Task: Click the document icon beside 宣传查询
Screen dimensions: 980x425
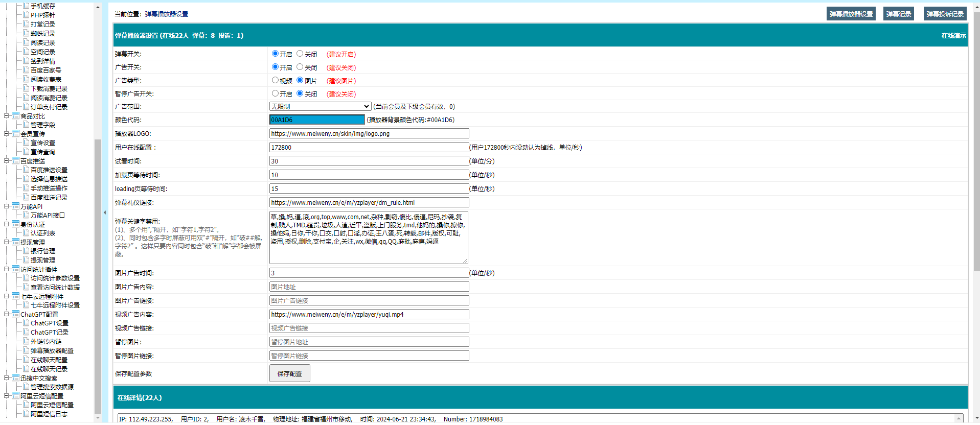Action: click(26, 152)
